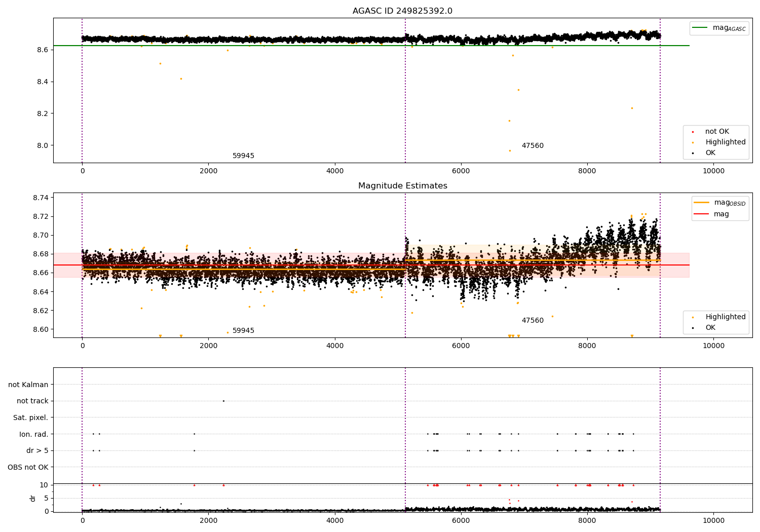760x532 pixels.
Task: Select 'Highlighted' in the top panel legend
Action: [x=725, y=142]
